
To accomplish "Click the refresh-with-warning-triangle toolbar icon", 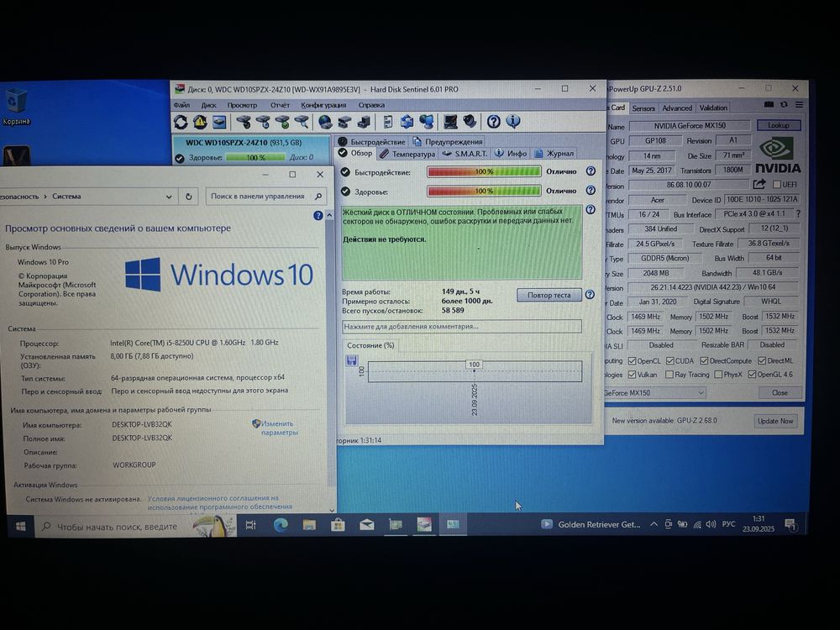I will pyautogui.click(x=200, y=123).
